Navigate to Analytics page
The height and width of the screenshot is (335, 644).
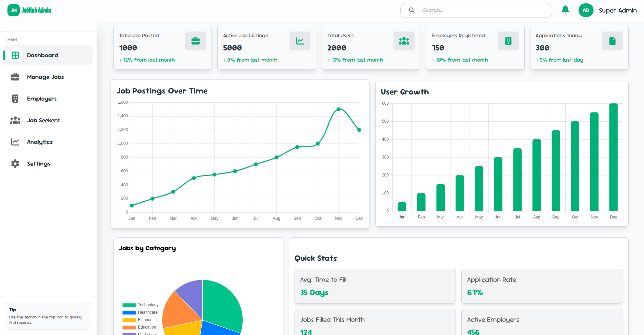pos(40,142)
